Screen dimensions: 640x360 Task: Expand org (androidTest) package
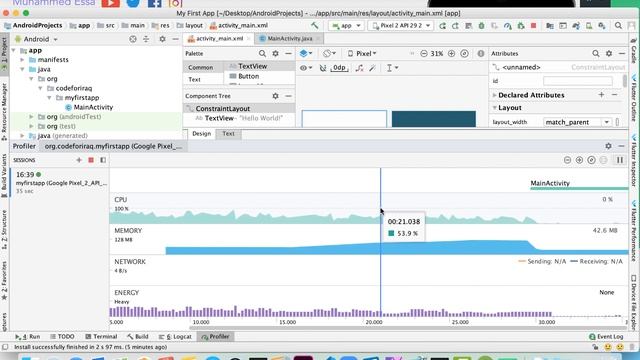click(31, 117)
